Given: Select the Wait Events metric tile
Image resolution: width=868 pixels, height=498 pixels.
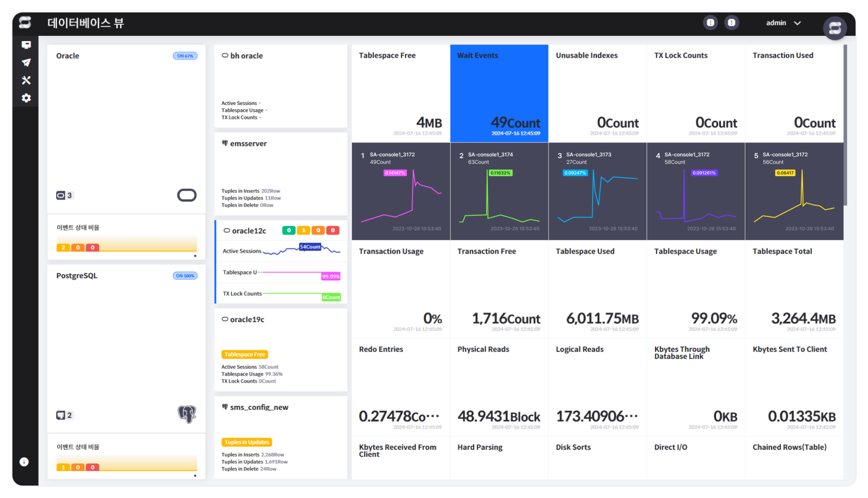Looking at the screenshot, I should [499, 93].
